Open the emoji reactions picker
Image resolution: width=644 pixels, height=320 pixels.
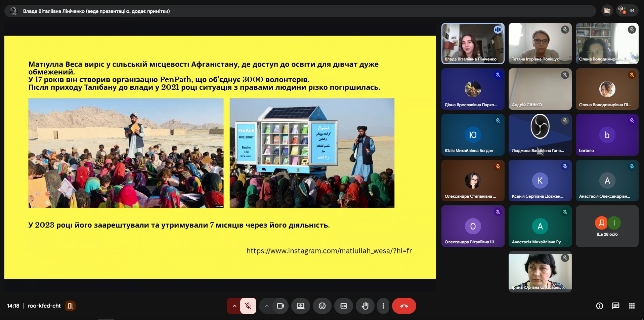322,306
